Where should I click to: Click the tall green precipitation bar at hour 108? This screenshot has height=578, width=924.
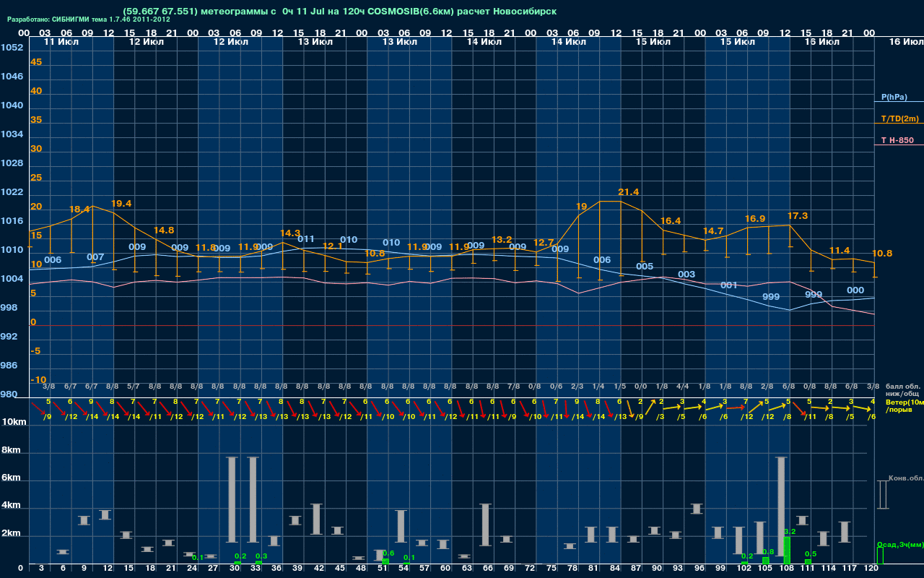click(x=787, y=551)
